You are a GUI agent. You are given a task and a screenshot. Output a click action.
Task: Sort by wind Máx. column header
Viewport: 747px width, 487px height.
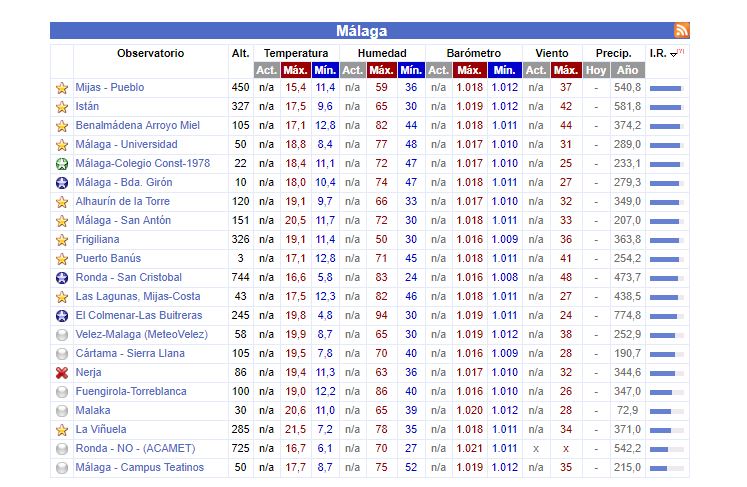tap(566, 70)
